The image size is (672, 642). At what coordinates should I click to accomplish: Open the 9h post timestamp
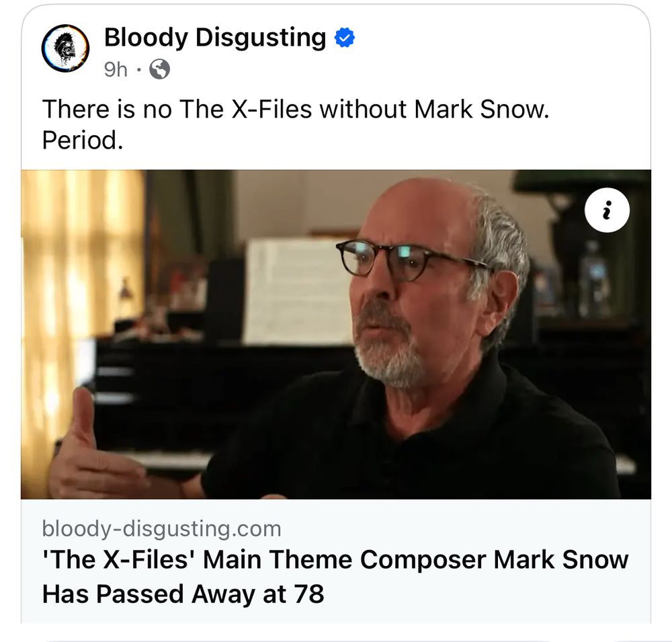tap(116, 69)
